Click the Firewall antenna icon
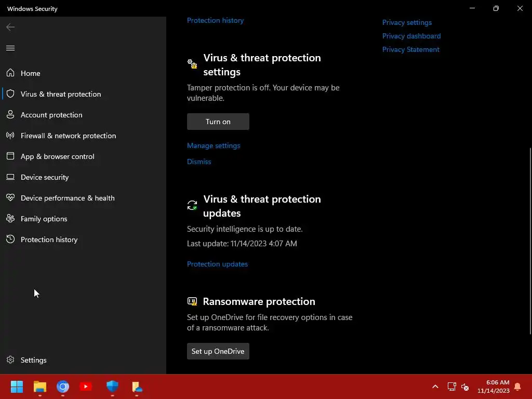This screenshot has width=532, height=399. 10,136
